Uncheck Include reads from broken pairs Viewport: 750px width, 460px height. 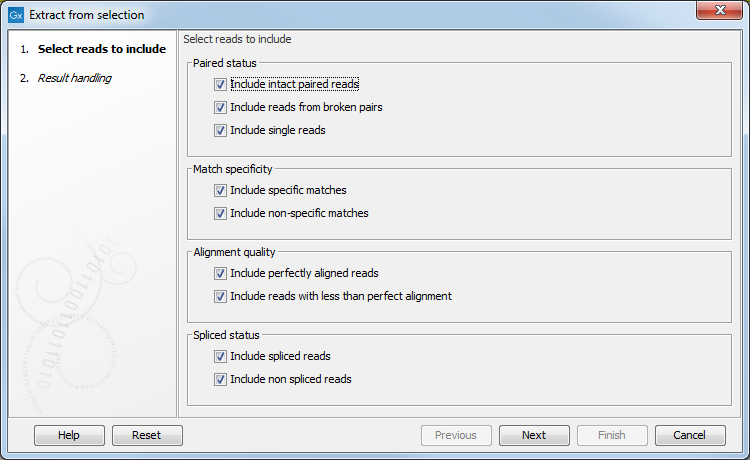coord(220,108)
